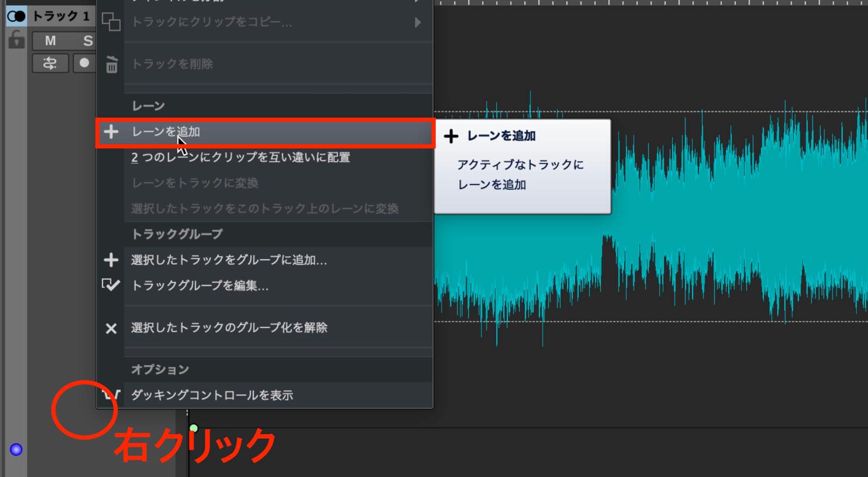Click the オプション section header
The width and height of the screenshot is (868, 477).
pyautogui.click(x=160, y=370)
